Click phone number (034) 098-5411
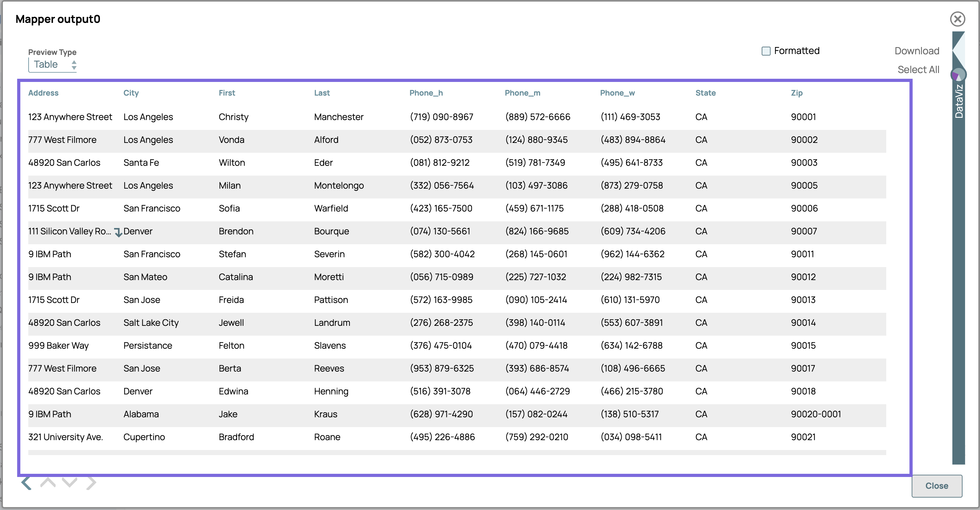Image resolution: width=980 pixels, height=510 pixels. pyautogui.click(x=631, y=437)
